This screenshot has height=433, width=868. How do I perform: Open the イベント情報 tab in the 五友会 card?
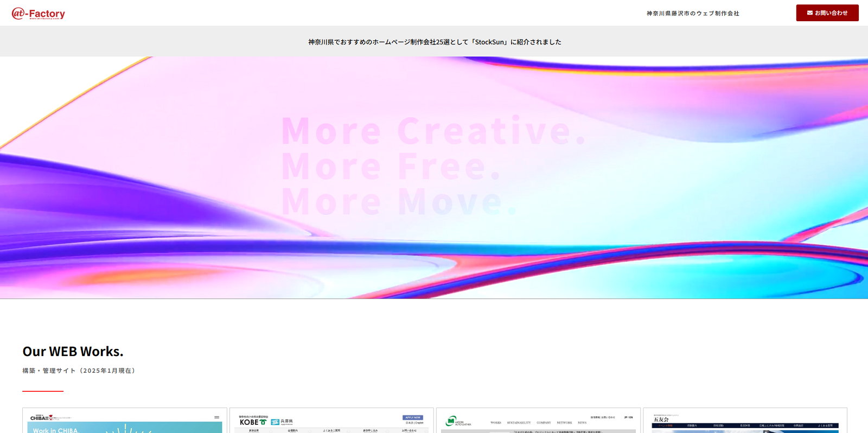665,426
